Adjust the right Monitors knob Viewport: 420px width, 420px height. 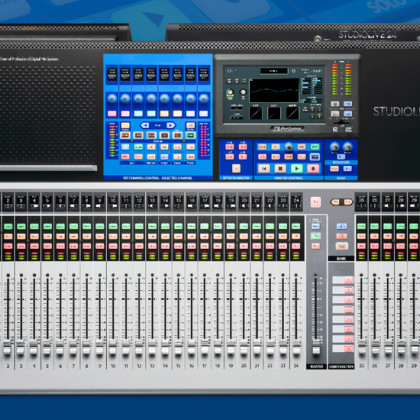pyautogui.click(x=347, y=147)
